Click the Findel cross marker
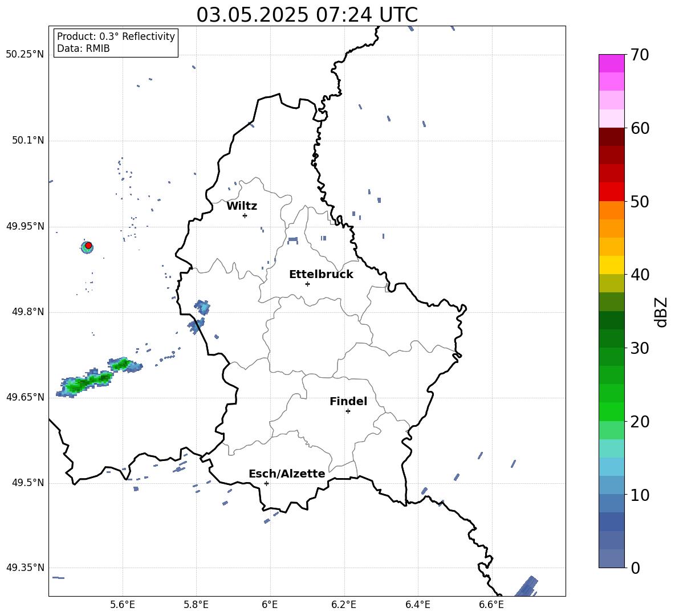This screenshot has height=616, width=675. pyautogui.click(x=348, y=411)
